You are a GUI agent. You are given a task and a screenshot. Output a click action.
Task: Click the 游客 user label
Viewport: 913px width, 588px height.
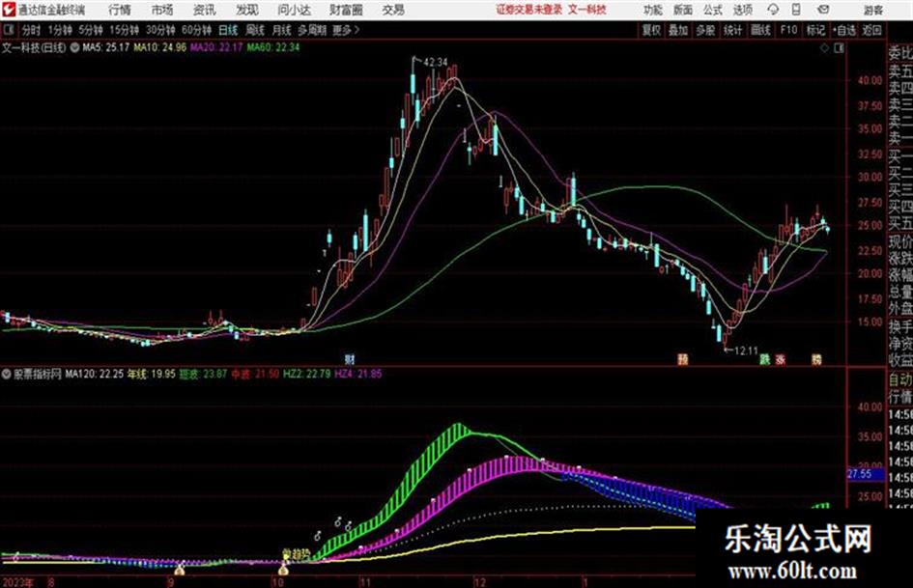tap(873, 10)
